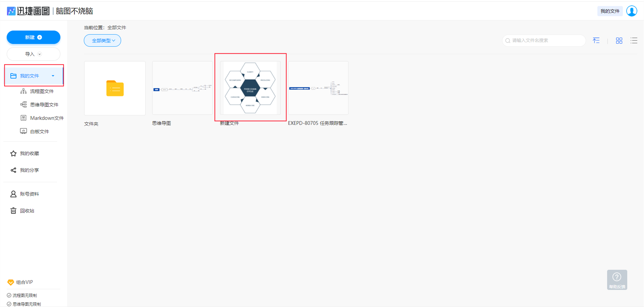Collapse the 我的文件 tree arrow
644x307 pixels.
click(x=53, y=76)
